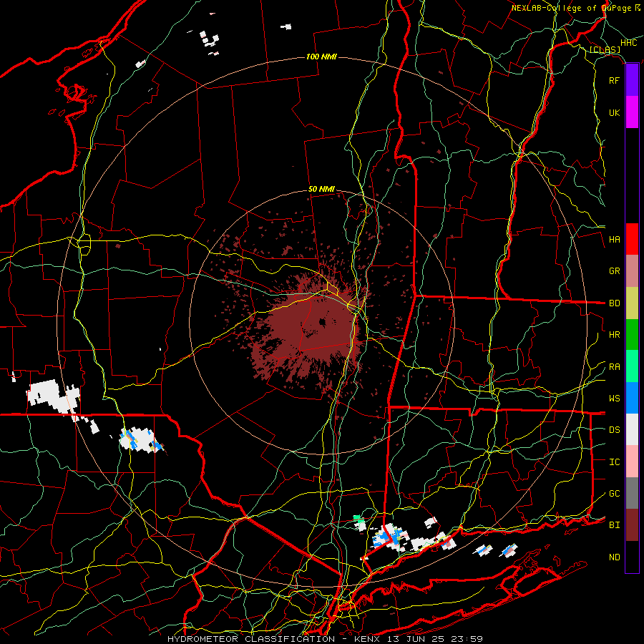Click the RA legend label

tap(615, 367)
